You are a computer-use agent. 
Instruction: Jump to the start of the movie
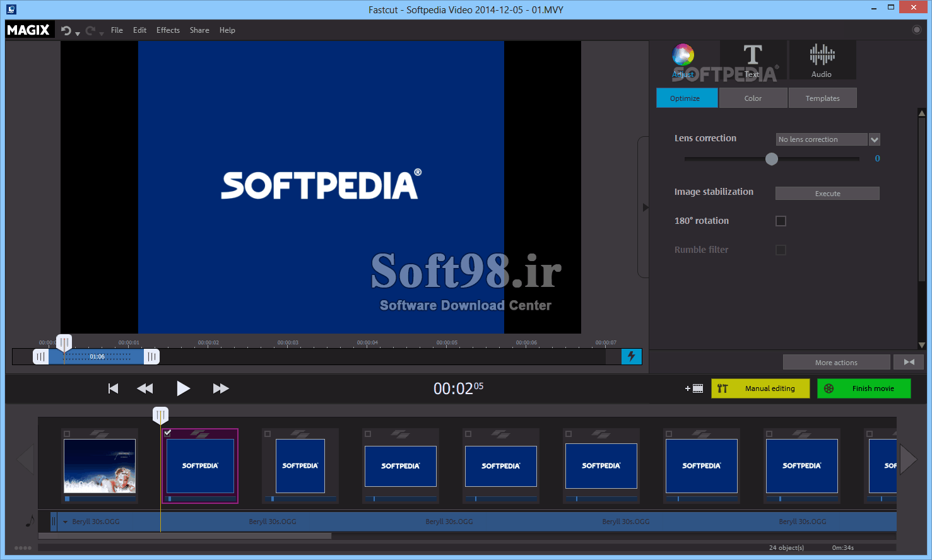(x=114, y=388)
